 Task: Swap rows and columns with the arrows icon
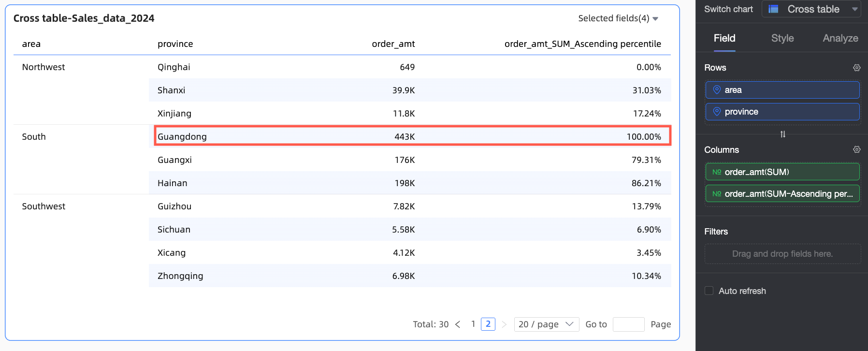(782, 134)
